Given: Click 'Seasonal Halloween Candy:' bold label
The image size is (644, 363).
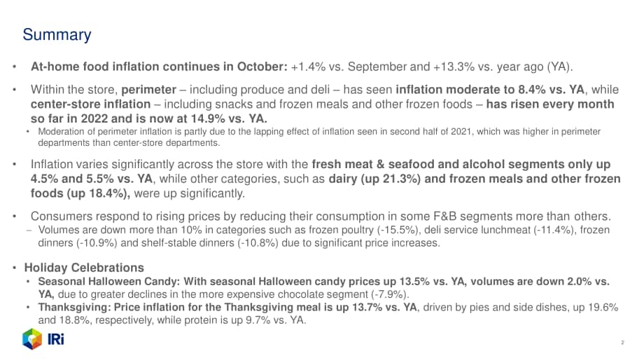Looking at the screenshot, I should click(108, 282).
